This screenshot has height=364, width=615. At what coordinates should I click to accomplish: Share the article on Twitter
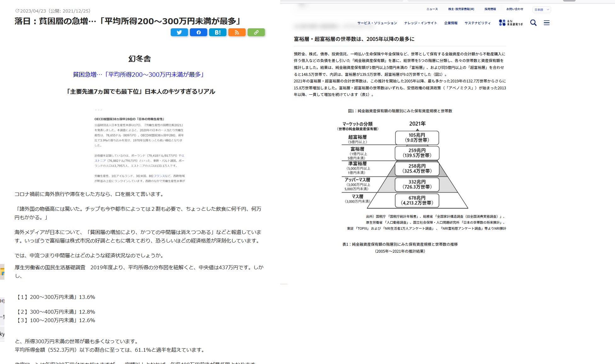179,32
